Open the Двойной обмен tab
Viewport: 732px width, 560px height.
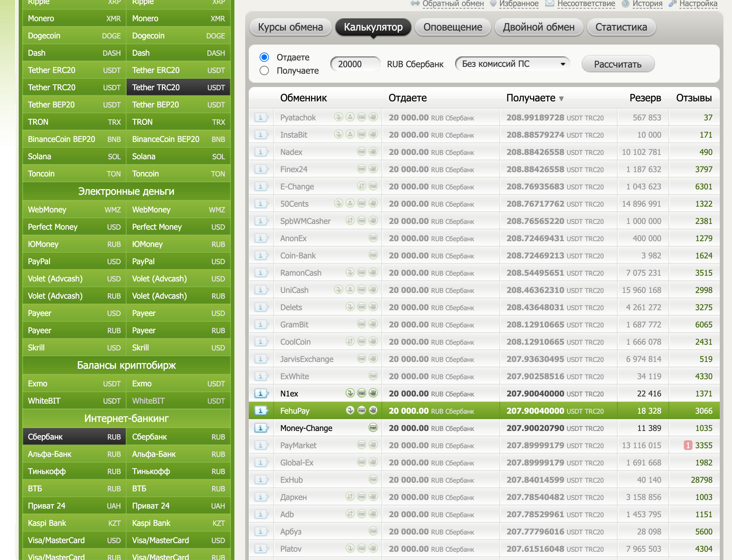538,27
